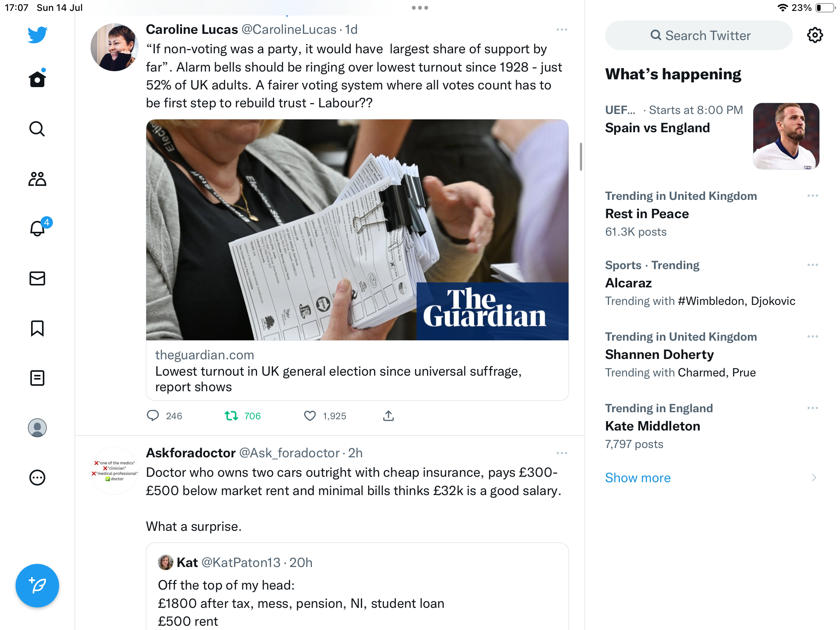Open the Lists icon in sidebar
The image size is (840, 630).
coord(37,378)
